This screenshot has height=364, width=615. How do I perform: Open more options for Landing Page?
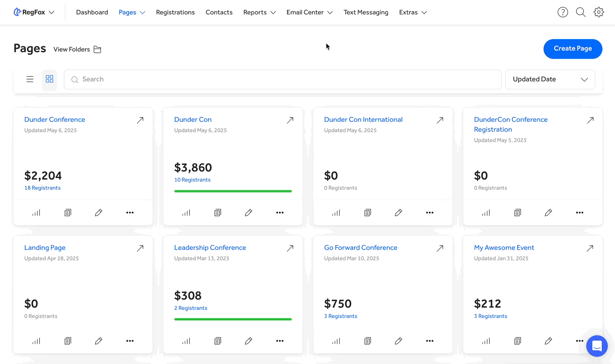pyautogui.click(x=130, y=341)
